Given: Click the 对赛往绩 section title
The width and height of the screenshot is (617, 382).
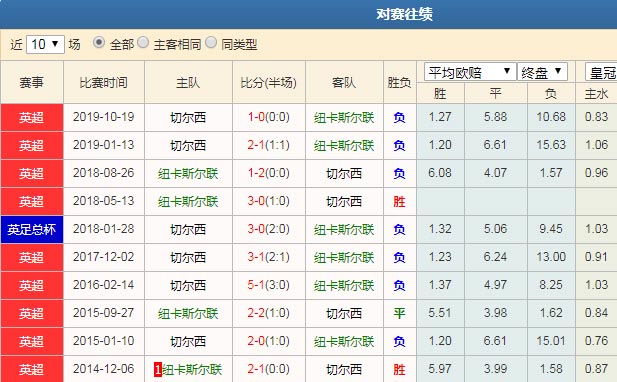Looking at the screenshot, I should (x=404, y=14).
